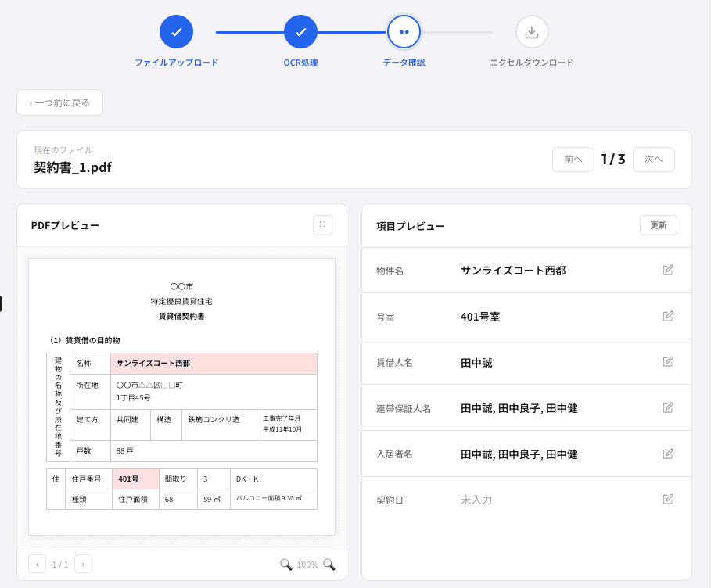Click the 100% zoom level label
Image resolution: width=711 pixels, height=588 pixels.
(307, 564)
